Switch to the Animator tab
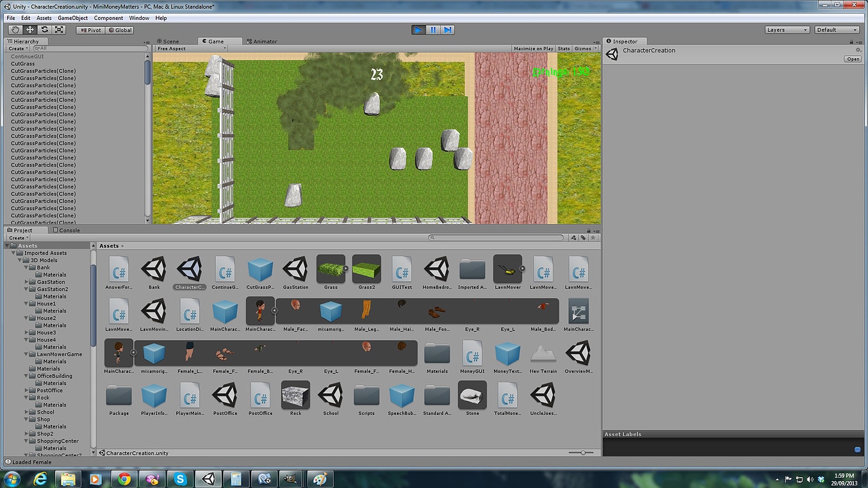The height and width of the screenshot is (488, 868). (261, 41)
